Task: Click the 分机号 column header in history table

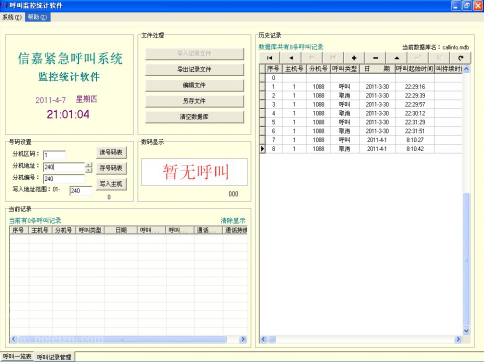Action: pos(318,69)
